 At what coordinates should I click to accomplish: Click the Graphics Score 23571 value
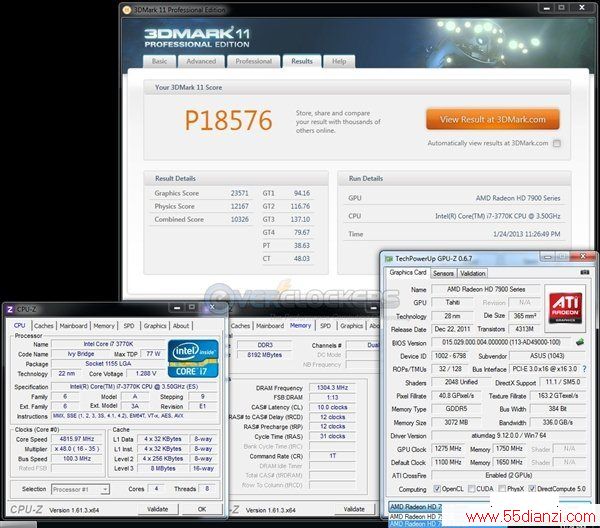coord(240,193)
